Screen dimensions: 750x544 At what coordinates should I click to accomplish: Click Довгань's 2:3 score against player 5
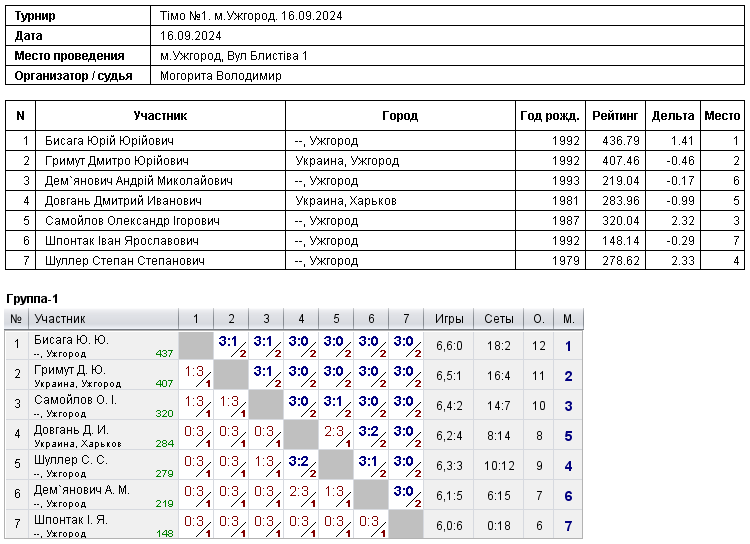pyautogui.click(x=334, y=432)
